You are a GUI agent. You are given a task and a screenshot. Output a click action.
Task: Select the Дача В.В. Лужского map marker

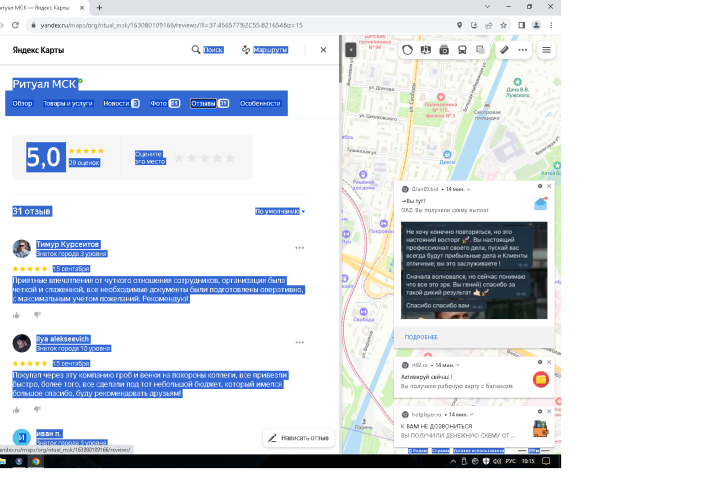click(x=518, y=82)
